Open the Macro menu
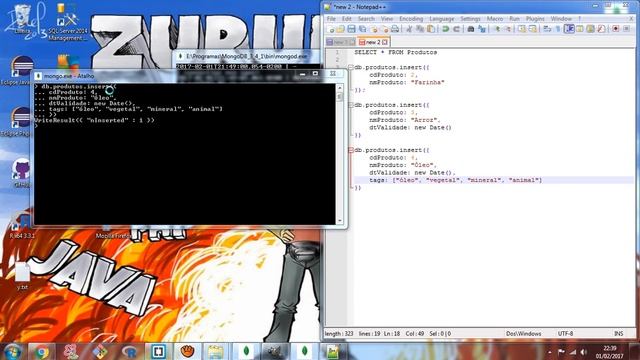 (x=495, y=19)
